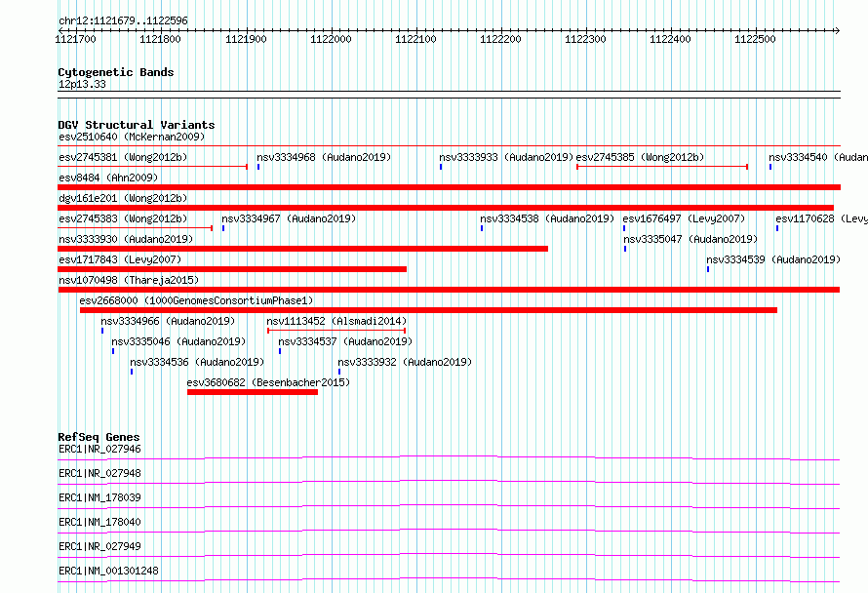Click the DGV Structural Variants track title
This screenshot has height=593, width=868.
click(137, 125)
